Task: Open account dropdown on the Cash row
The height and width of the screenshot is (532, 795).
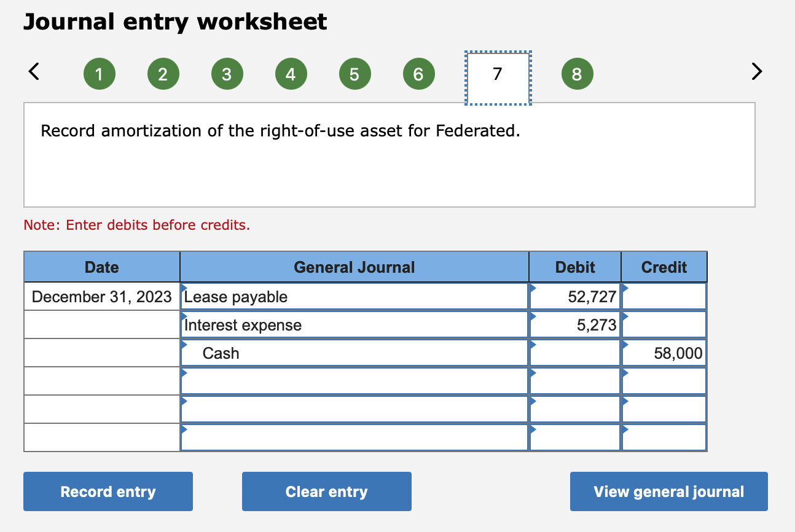Action: pos(183,346)
